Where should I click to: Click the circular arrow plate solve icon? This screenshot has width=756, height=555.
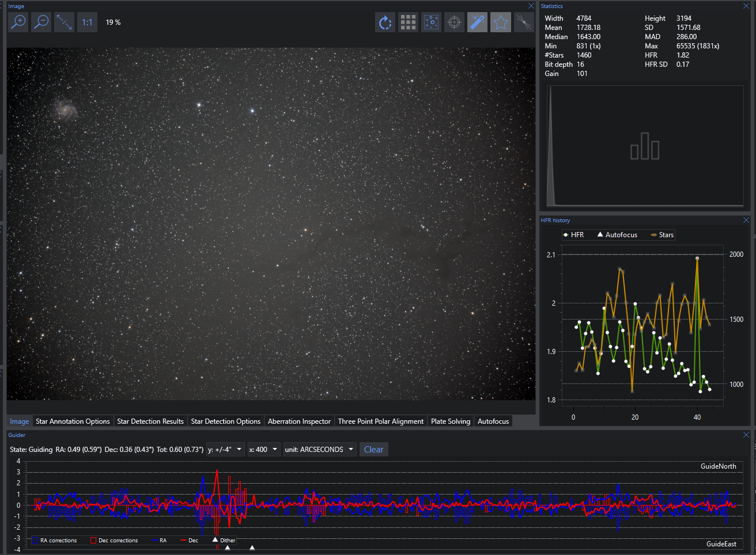[385, 22]
